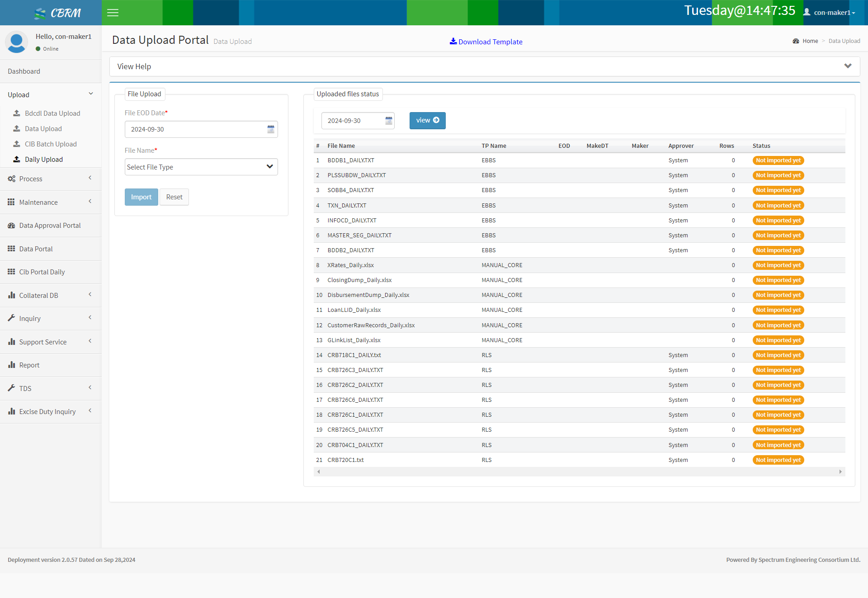Click the Support Service chart icon
Screen dimensions: 868x598
pyautogui.click(x=11, y=342)
